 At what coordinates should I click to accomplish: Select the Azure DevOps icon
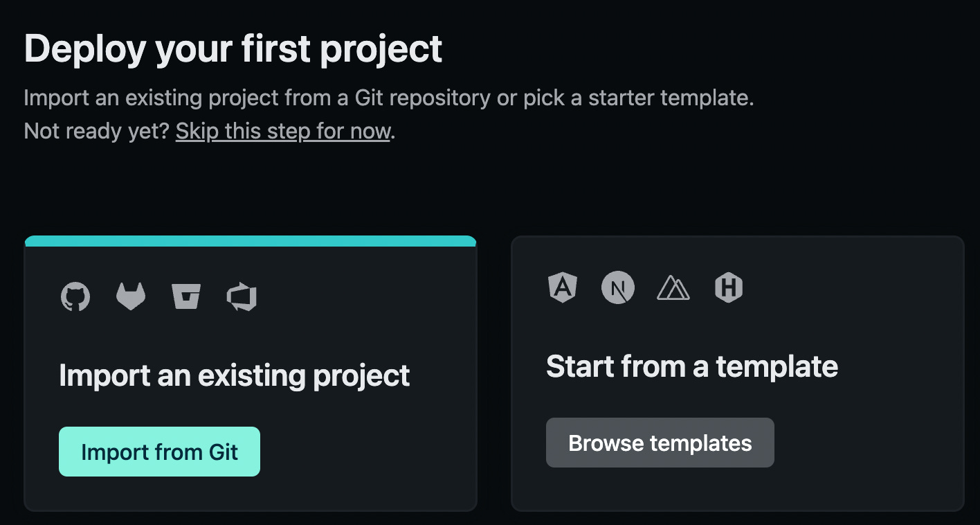[x=242, y=296]
